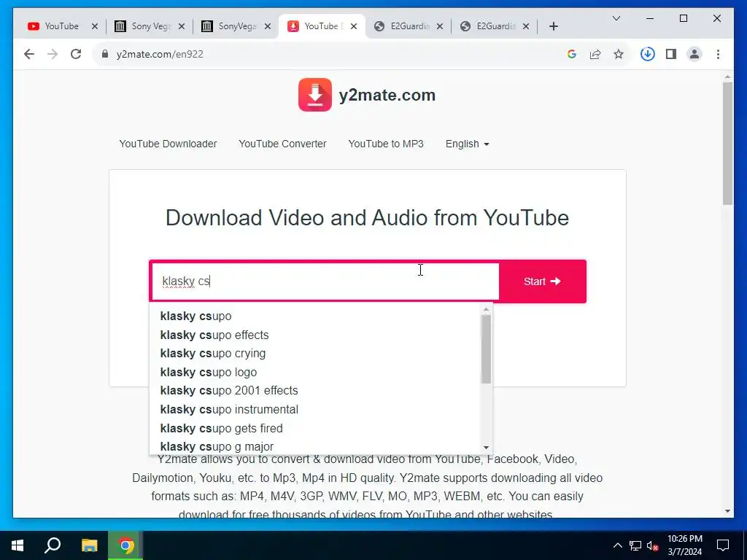Screen dimensions: 747x560
Task: Close the active y2mate tab
Action: click(354, 27)
